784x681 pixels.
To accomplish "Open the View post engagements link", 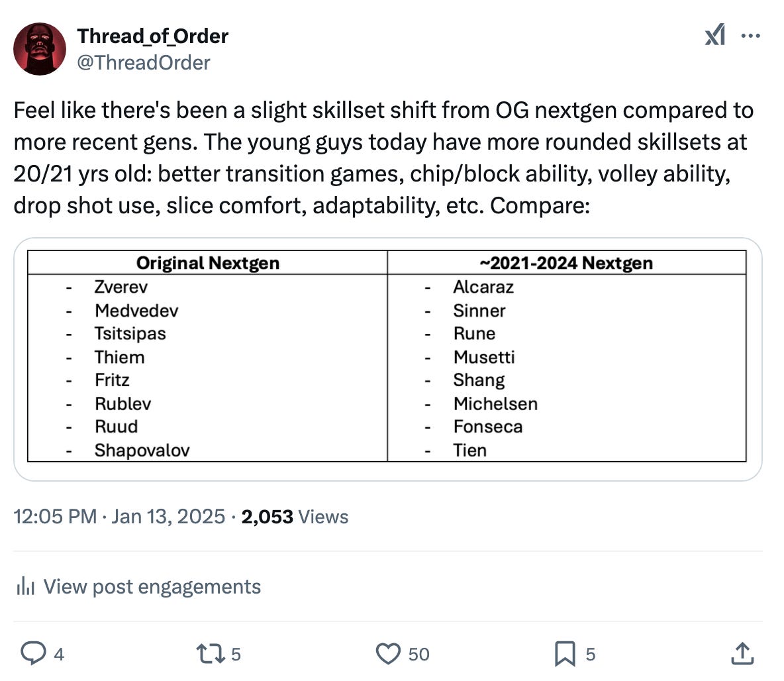I will point(152,586).
